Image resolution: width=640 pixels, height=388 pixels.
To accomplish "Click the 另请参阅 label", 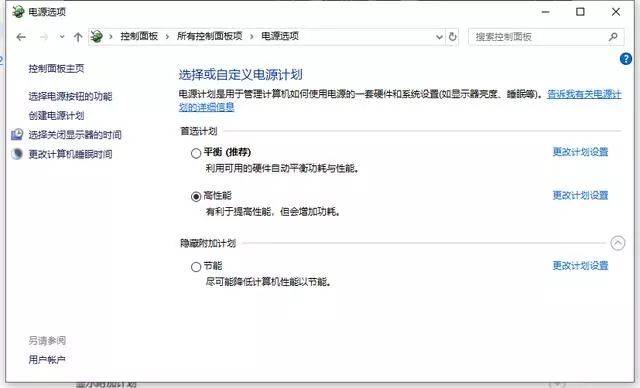I will 47,340.
